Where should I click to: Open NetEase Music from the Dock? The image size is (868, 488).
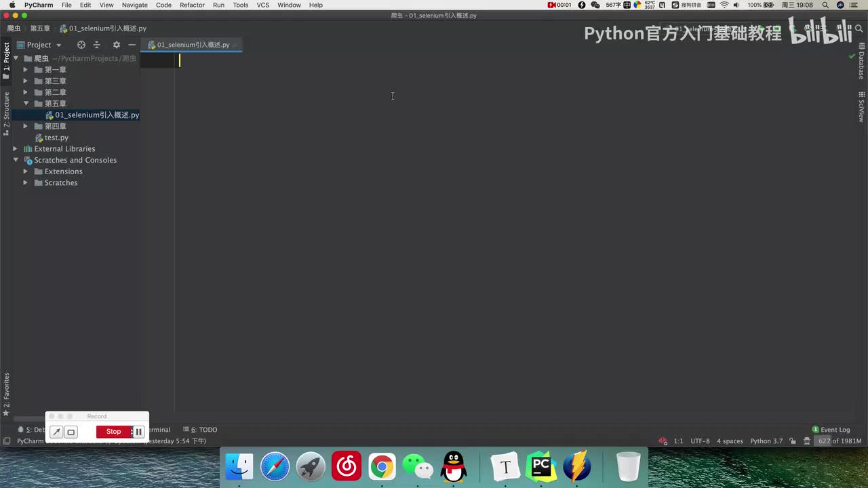pyautogui.click(x=347, y=467)
